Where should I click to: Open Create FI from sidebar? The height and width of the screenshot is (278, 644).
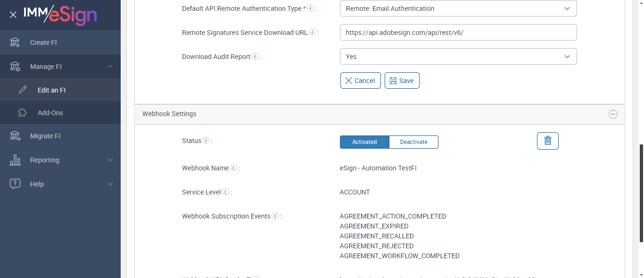pyautogui.click(x=43, y=42)
